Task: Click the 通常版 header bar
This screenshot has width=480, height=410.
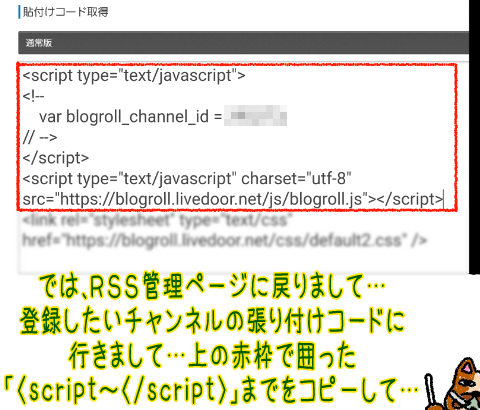Action: 243,42
